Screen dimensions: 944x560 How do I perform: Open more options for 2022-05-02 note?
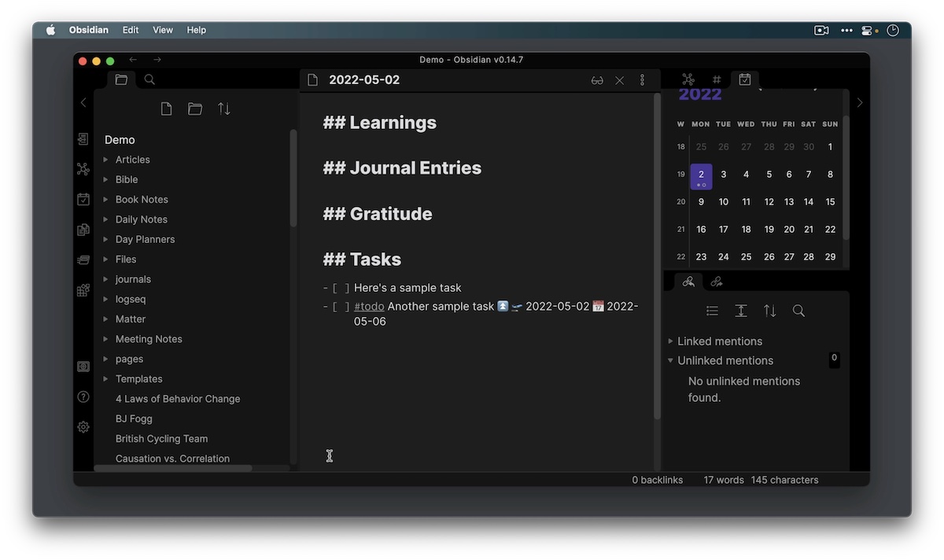point(643,80)
